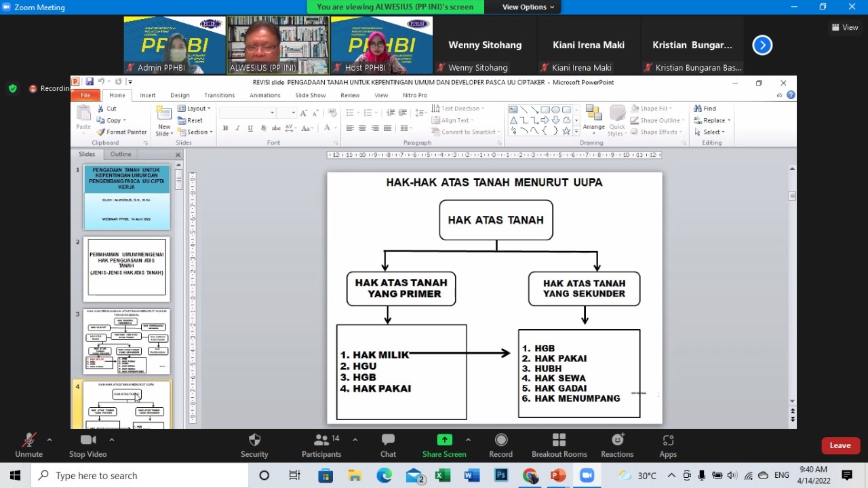This screenshot has width=868, height=488.
Task: Click the Save icon in PowerPoint toolbar
Action: pyautogui.click(x=88, y=82)
